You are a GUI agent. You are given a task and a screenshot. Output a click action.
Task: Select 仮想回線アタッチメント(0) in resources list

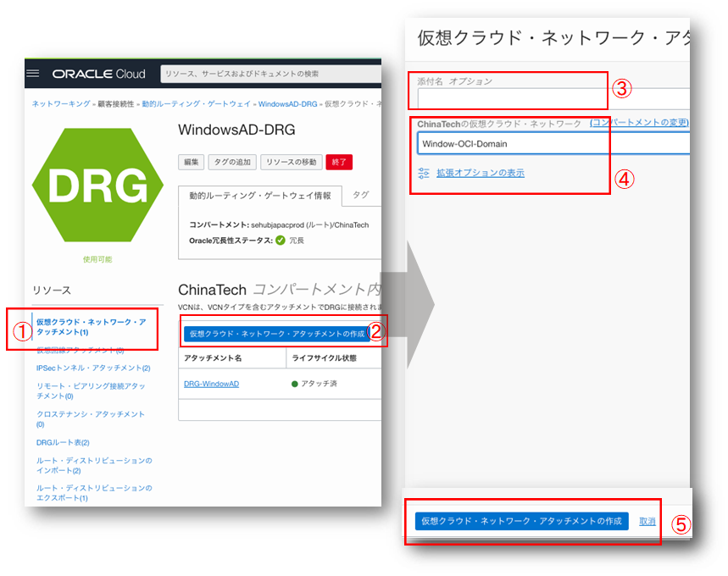click(x=81, y=350)
